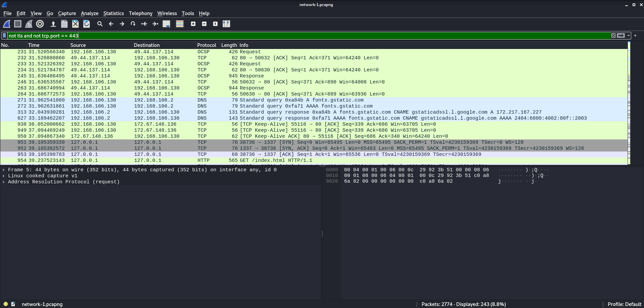
Task: Clear the display filter
Action: (613, 36)
